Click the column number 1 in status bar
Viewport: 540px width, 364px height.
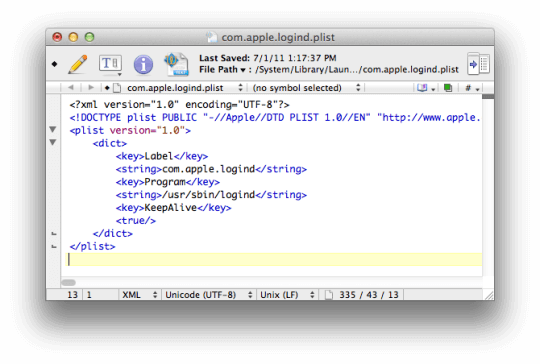pyautogui.click(x=89, y=295)
